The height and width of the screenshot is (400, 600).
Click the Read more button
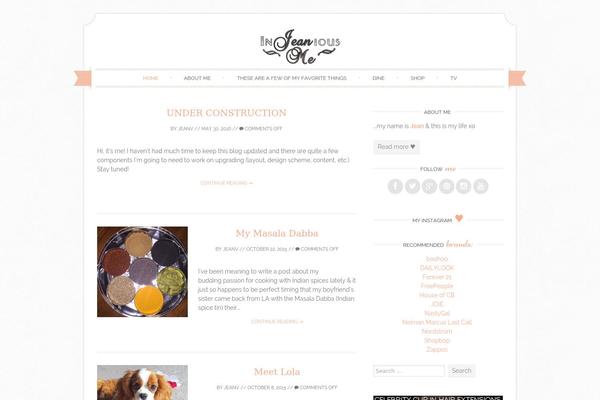tap(396, 147)
